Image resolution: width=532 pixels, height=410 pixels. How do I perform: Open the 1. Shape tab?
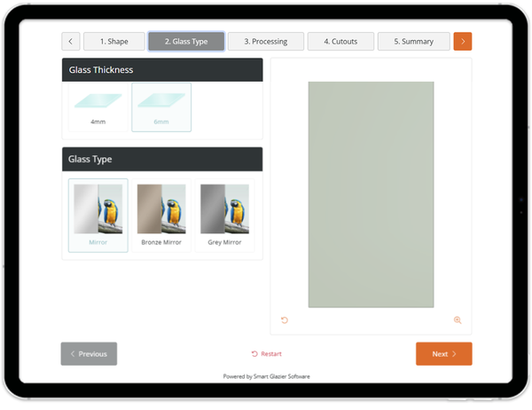pyautogui.click(x=114, y=42)
